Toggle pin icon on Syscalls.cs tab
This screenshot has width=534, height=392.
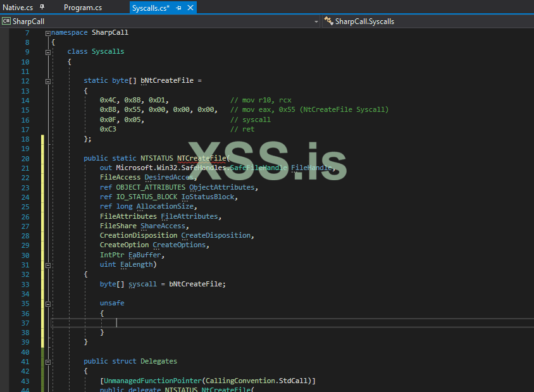[x=179, y=8]
